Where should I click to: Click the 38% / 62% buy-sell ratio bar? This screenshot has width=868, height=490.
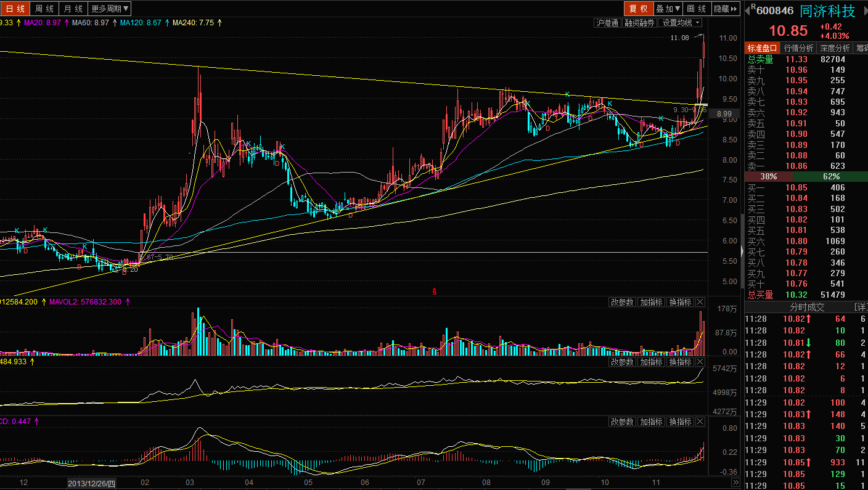806,176
